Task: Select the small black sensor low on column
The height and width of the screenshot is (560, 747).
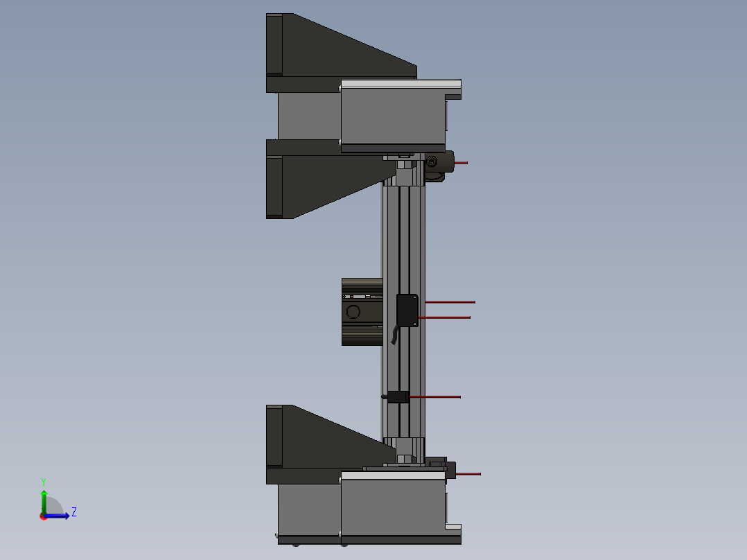Action: point(397,396)
